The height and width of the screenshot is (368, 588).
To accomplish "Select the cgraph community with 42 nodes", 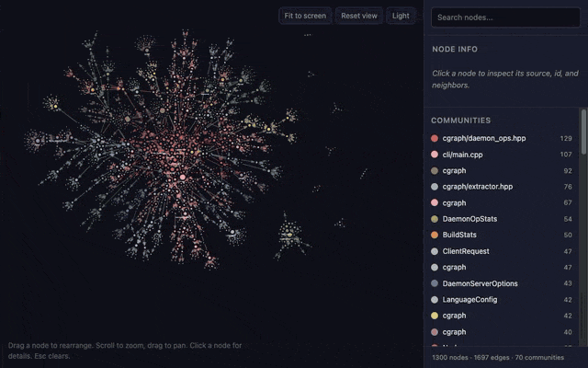I will 502,316.
